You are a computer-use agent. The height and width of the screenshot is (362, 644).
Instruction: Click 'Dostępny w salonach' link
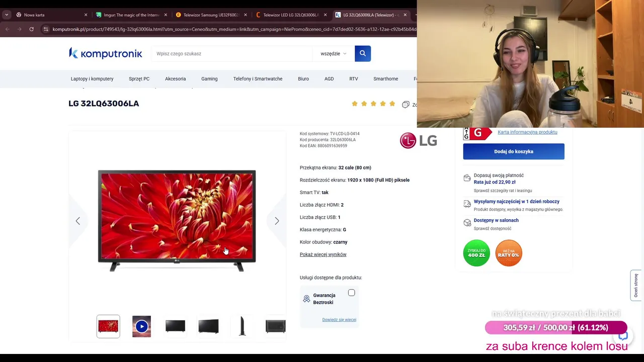click(496, 220)
